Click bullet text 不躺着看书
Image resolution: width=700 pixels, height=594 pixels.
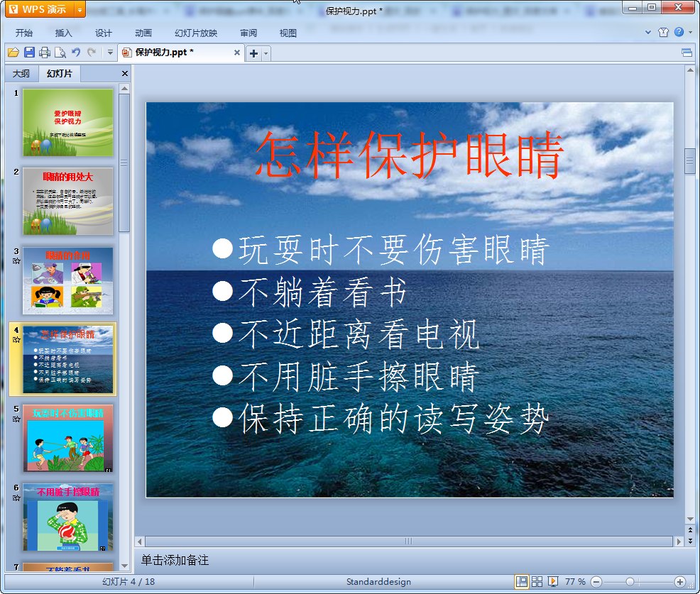323,292
